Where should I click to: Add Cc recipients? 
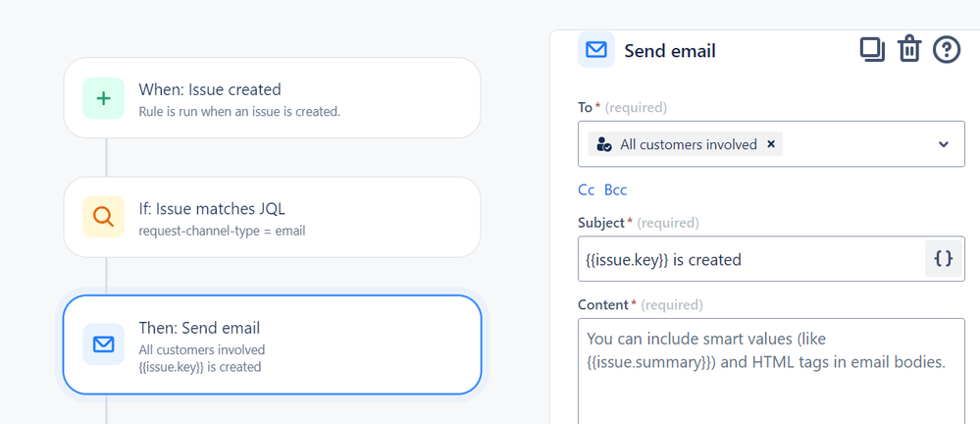tap(587, 190)
